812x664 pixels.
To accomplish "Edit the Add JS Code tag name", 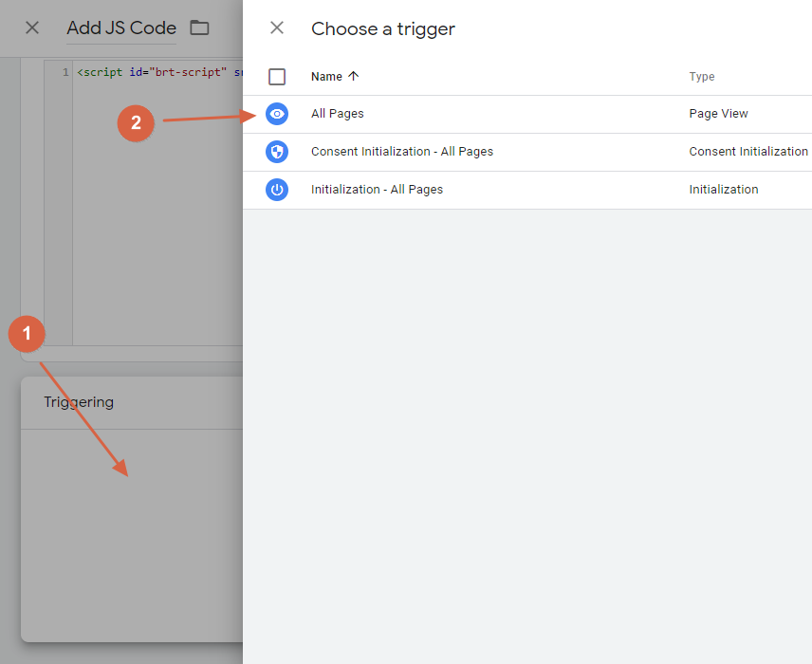I will 121,28.
